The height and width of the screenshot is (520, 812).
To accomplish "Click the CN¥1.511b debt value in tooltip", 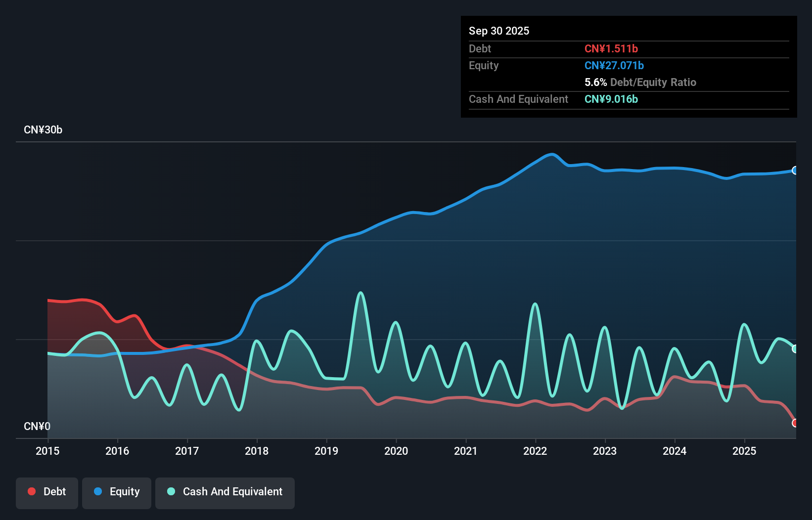I will [611, 49].
